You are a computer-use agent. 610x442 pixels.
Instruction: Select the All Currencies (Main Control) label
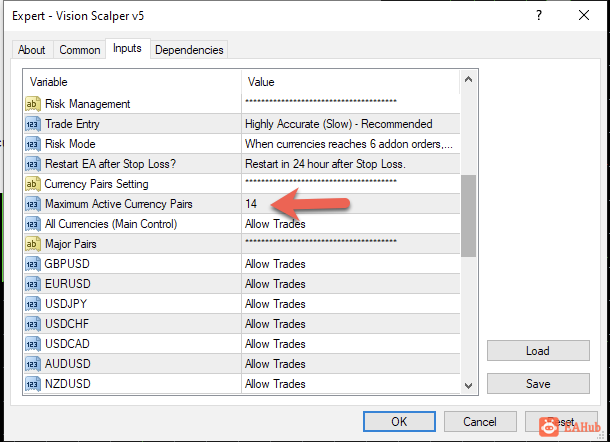click(111, 224)
